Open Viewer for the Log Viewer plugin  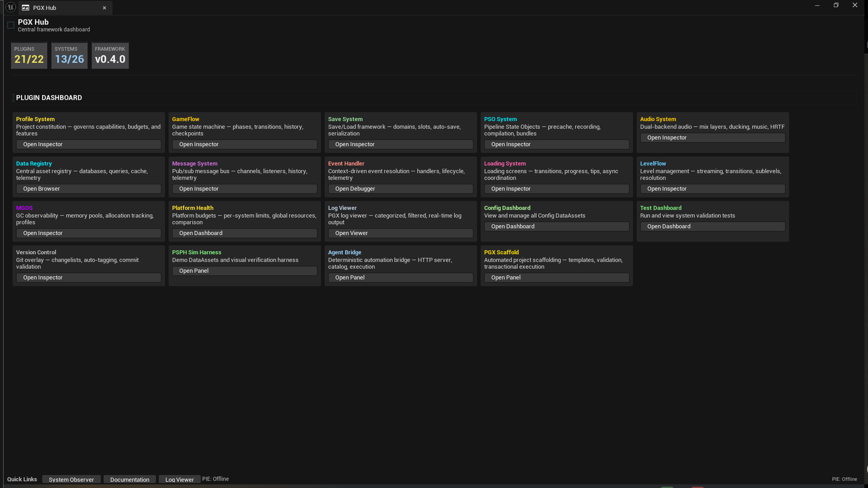pyautogui.click(x=400, y=233)
